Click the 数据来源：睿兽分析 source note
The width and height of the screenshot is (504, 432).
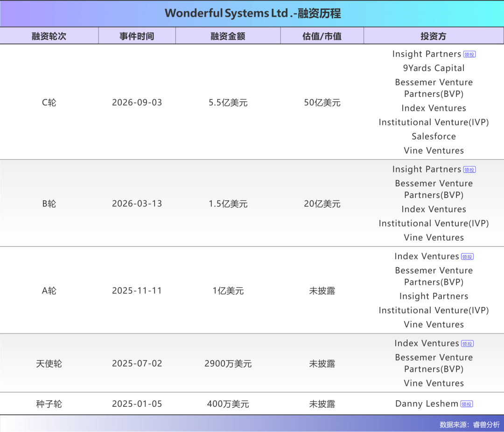(x=469, y=425)
